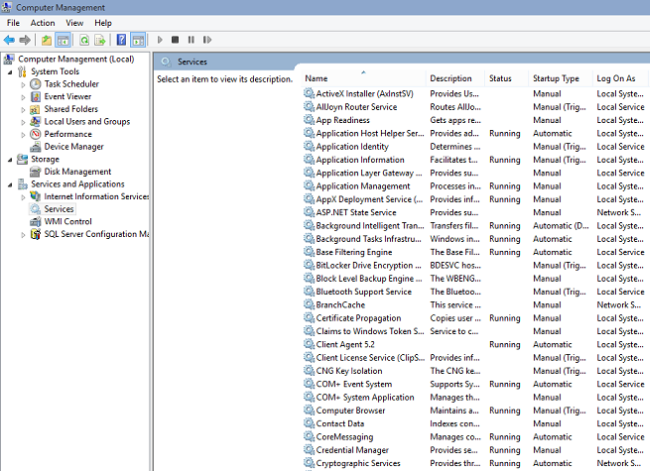This screenshot has width=650, height=471.
Task: Click the SQL Server Configuration Manager icon
Action: [x=36, y=234]
